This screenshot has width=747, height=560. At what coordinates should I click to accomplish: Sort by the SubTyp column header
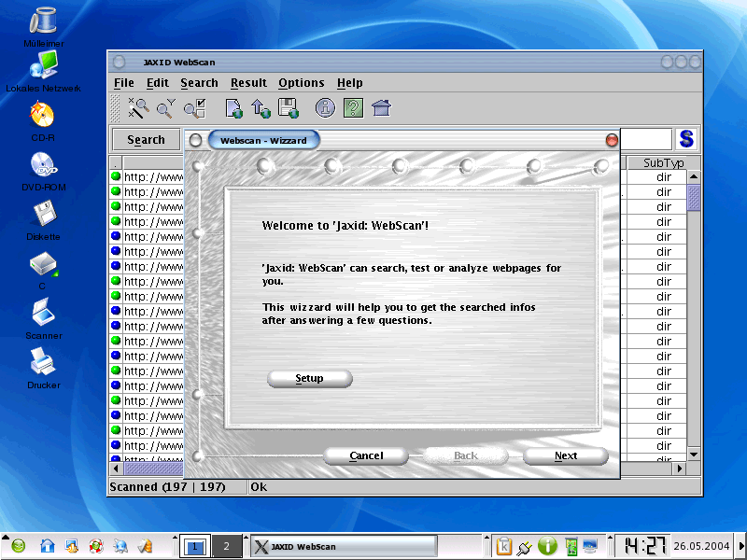[664, 162]
